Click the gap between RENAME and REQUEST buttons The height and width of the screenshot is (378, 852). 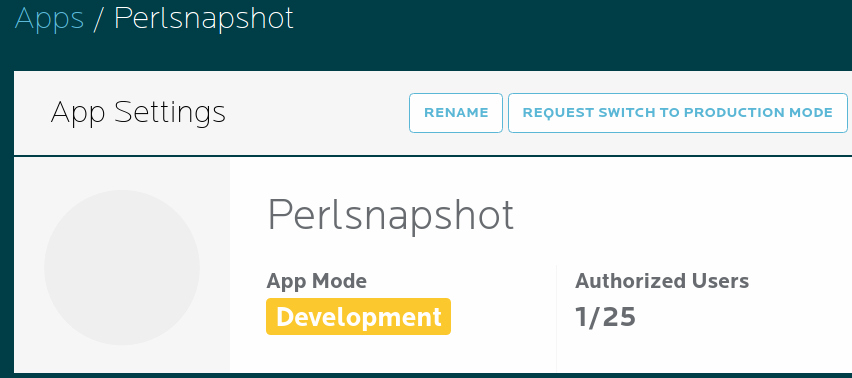[505, 113]
